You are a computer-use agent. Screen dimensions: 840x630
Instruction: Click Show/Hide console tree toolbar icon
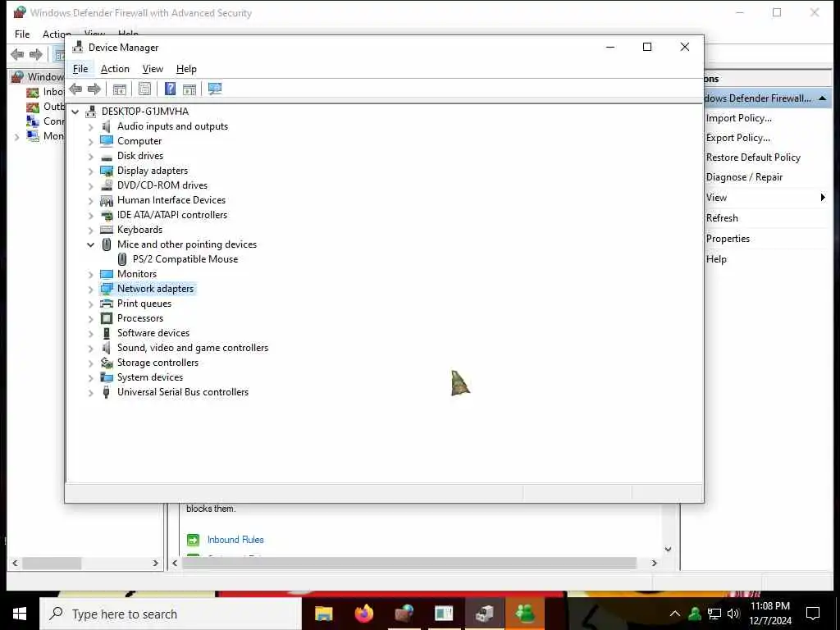pos(120,89)
